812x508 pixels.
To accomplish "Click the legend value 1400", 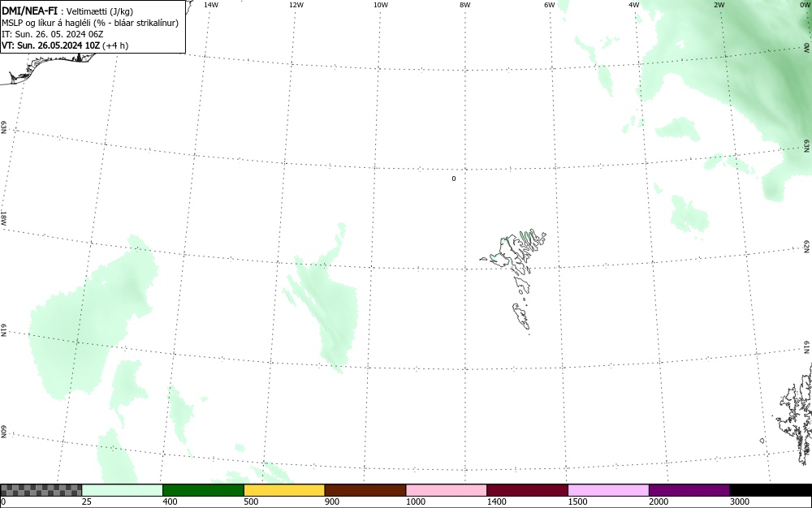I will coord(496,502).
